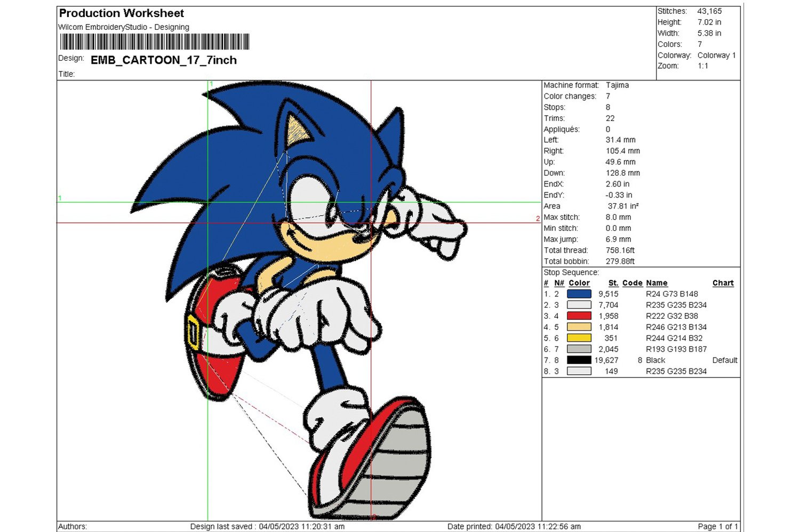Viewport: 800px width, 532px height.
Task: Click the white swatch in the 149-stitch row
Action: point(579,372)
